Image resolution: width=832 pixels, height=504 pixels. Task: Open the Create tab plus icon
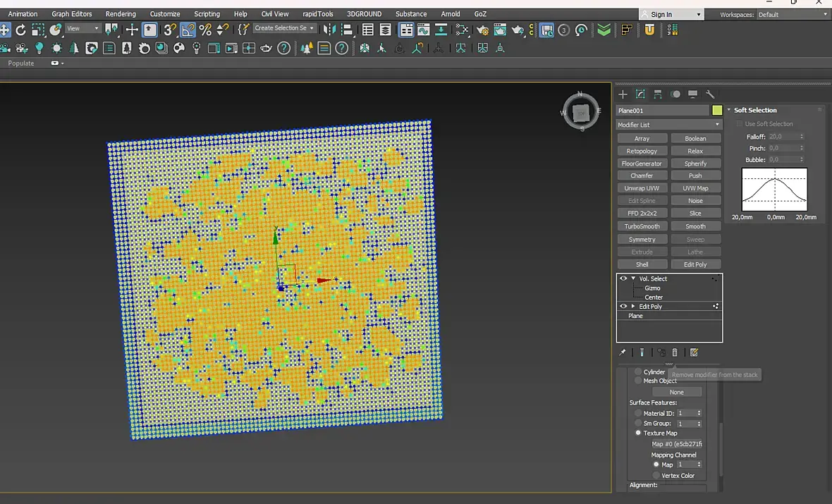pos(623,94)
